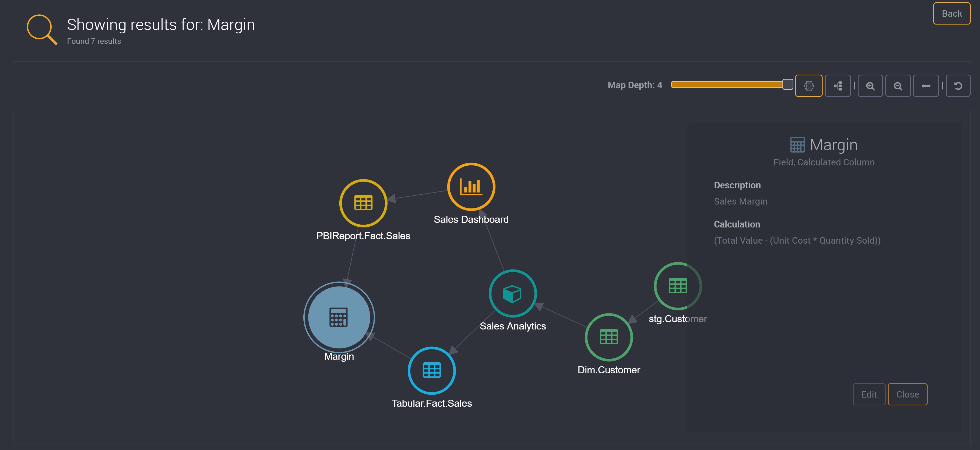Viewport: 980px width, 450px height.
Task: Zoom out of the map
Action: coord(898,86)
